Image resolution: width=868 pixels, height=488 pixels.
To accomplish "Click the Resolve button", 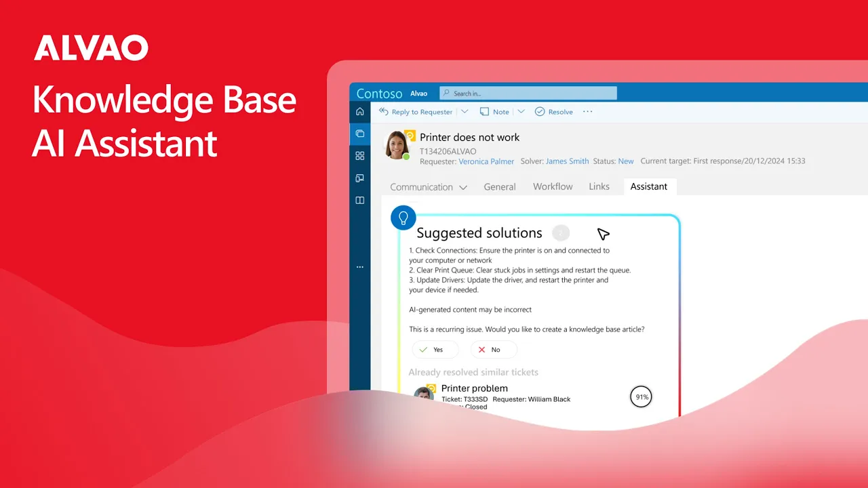I will pos(554,112).
